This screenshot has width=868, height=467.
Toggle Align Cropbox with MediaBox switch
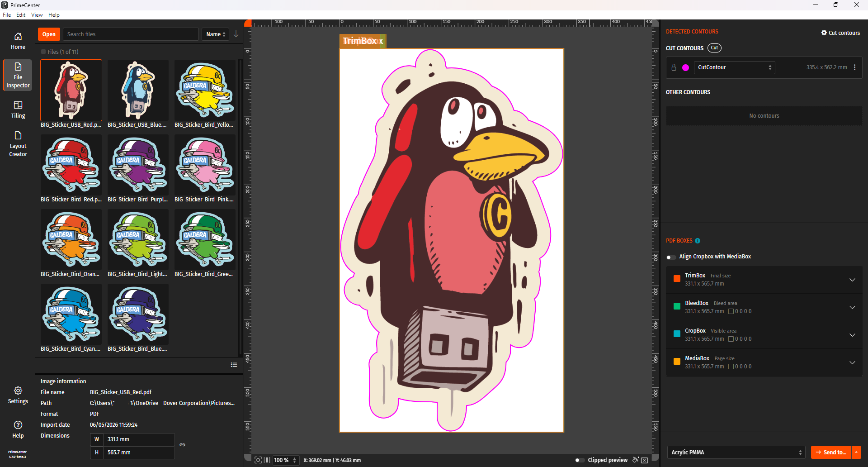[x=671, y=257]
